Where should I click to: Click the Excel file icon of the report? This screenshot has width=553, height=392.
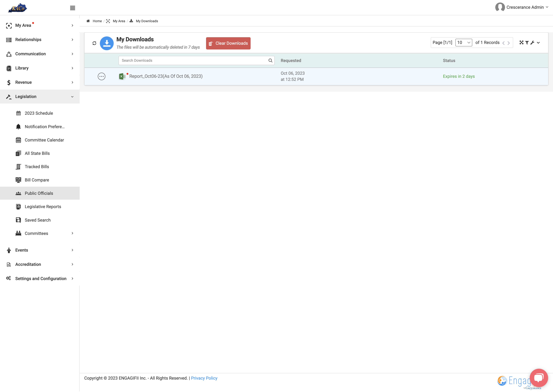122,76
